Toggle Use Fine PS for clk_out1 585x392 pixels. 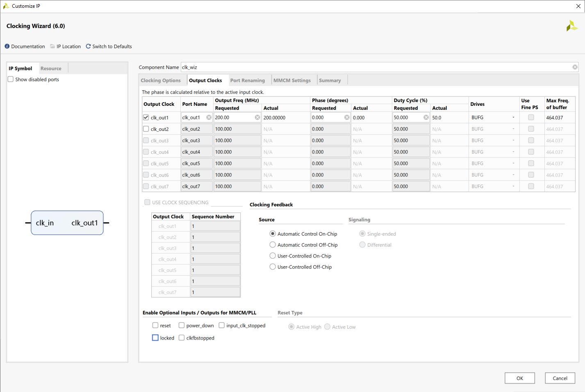point(531,117)
